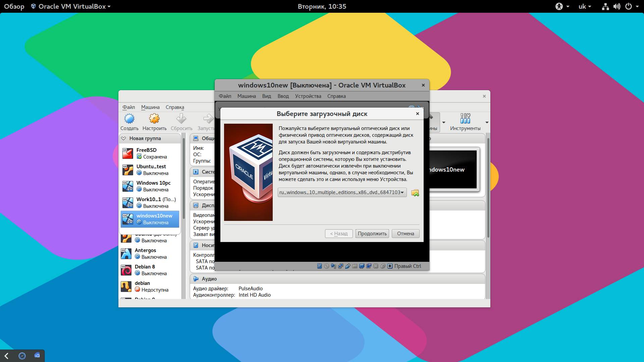Select the Ubuntu_test machine in sidebar
Screen dimensions: 644x362
click(x=152, y=170)
